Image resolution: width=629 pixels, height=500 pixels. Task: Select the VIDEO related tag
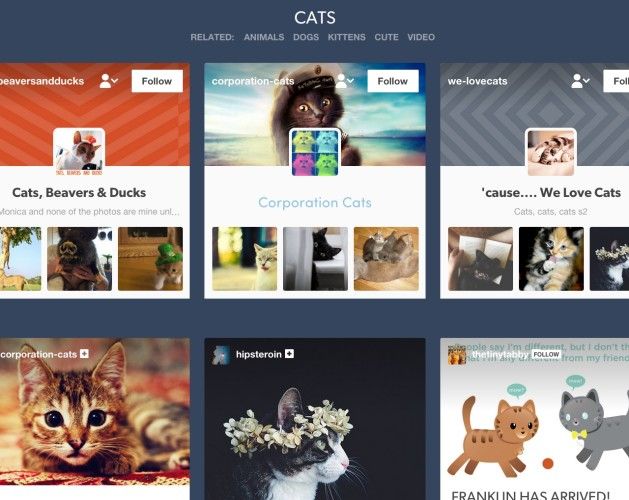click(421, 37)
